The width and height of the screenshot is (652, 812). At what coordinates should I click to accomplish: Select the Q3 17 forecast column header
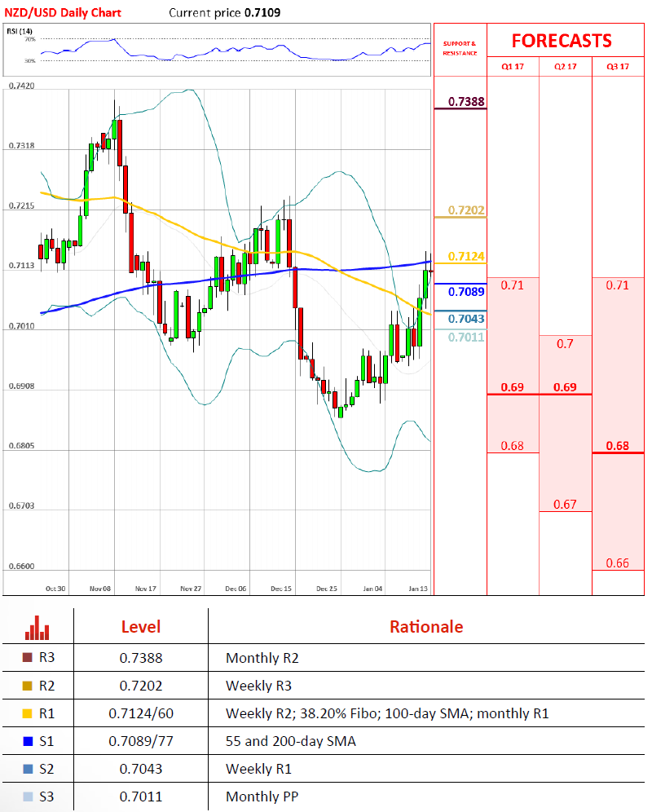coord(618,67)
